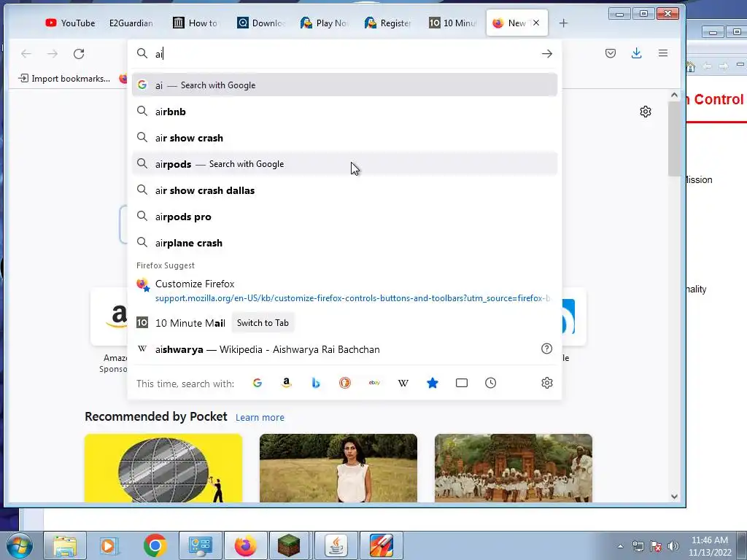Viewport: 747px width, 560px height.
Task: Click the browser back arrow
Action: pos(26,54)
